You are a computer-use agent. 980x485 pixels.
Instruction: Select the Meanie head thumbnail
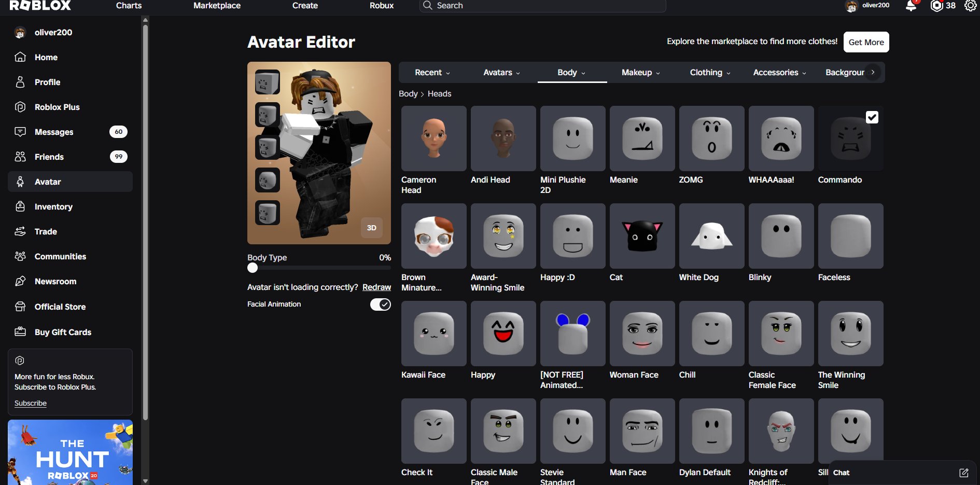(x=642, y=138)
